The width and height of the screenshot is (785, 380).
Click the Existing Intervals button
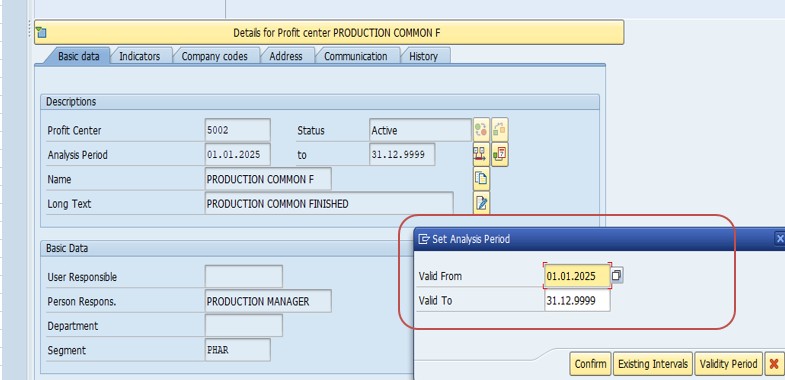click(653, 363)
